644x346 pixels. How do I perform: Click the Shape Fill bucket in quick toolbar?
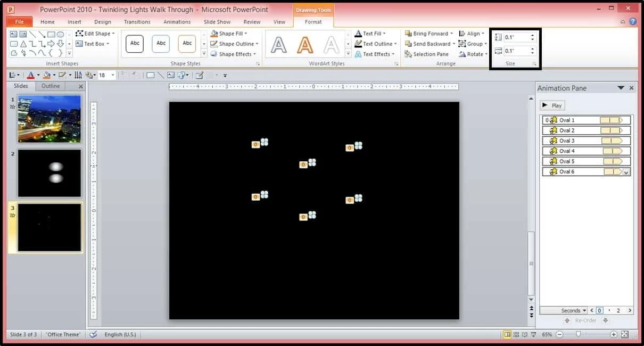47,76
